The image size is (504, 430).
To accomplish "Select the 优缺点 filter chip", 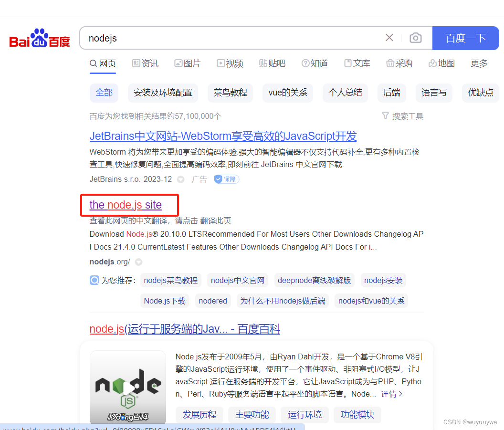I will (x=480, y=93).
